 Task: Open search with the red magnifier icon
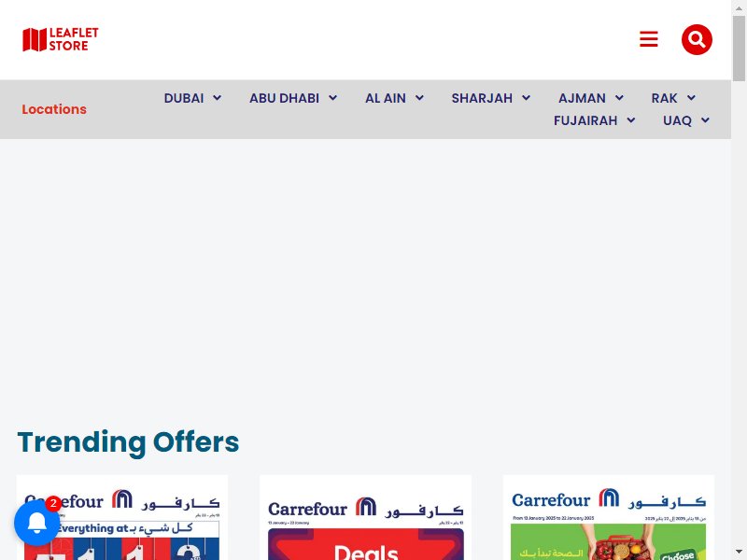697,39
